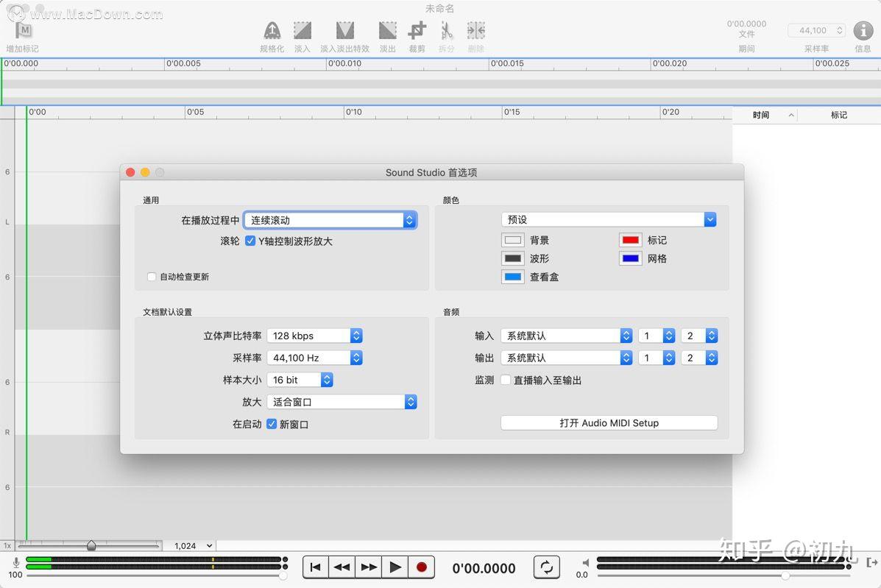Open the 1,024 zoom value dropdown
This screenshot has width=881, height=588.
click(193, 546)
